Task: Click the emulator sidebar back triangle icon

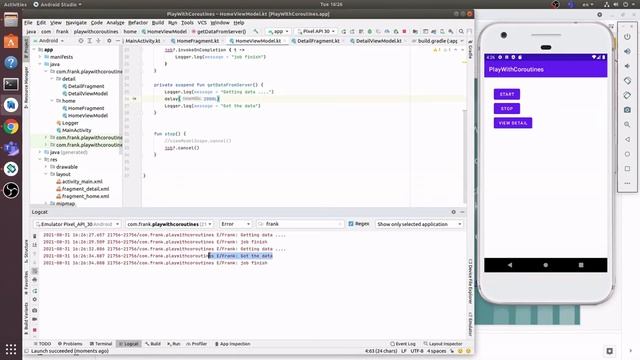Action: click(x=627, y=139)
